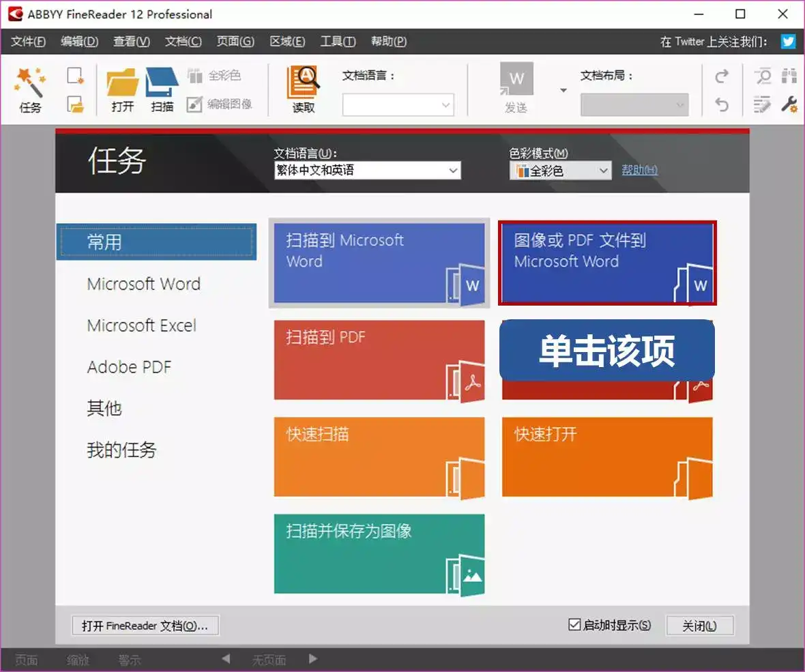
Task: Click the full color mode toolbar icon
Action: point(214,76)
